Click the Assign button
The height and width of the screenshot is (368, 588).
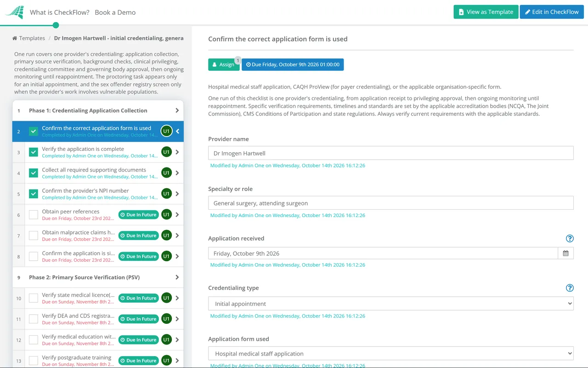[224, 65]
